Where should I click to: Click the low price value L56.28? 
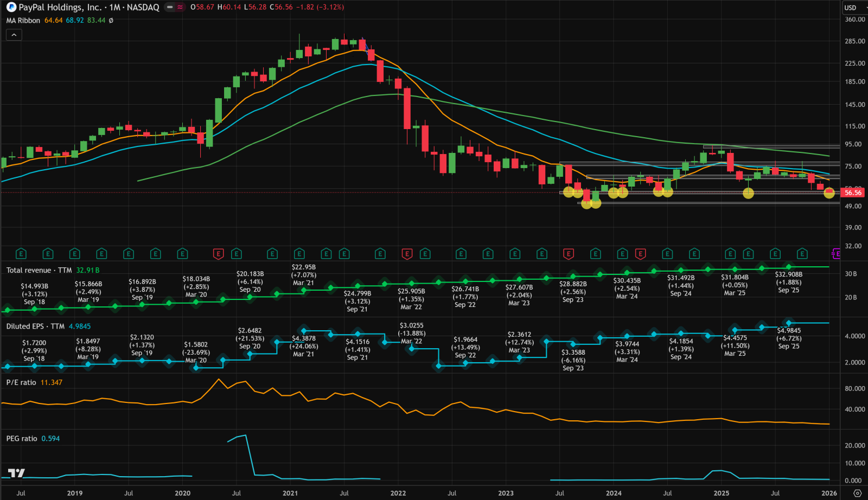tap(255, 8)
